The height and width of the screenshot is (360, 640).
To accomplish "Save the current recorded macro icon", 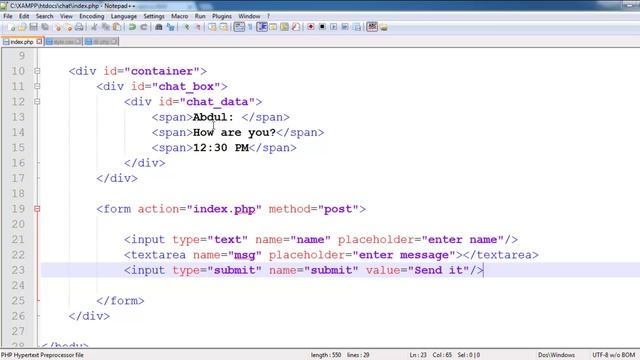I will pyautogui.click(x=357, y=27).
